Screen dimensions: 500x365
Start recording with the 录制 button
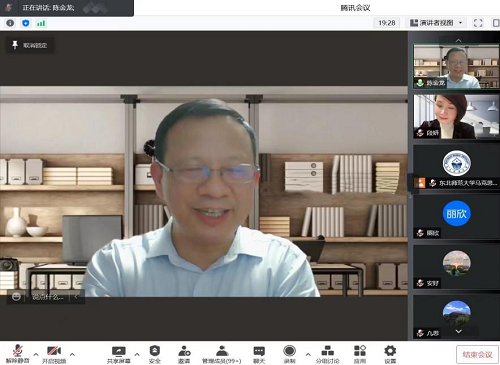[289, 354]
